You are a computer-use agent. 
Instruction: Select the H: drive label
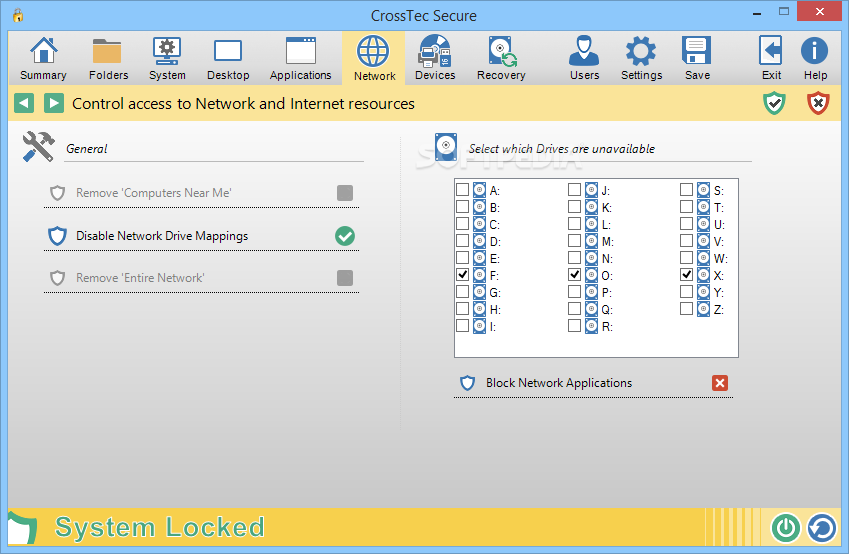point(495,309)
